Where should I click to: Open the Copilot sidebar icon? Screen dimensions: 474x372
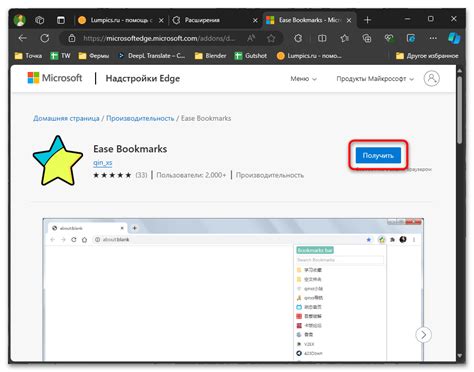coord(454,38)
